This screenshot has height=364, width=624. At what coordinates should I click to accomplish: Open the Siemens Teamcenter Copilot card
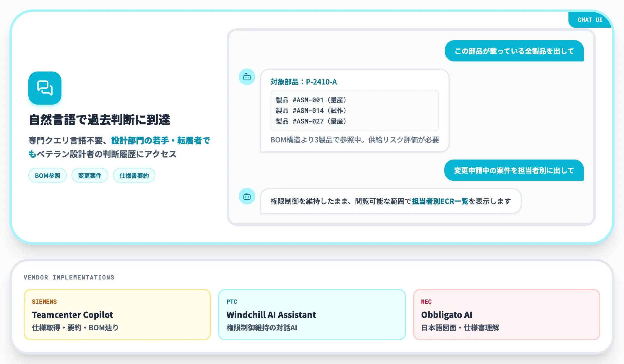(x=117, y=315)
